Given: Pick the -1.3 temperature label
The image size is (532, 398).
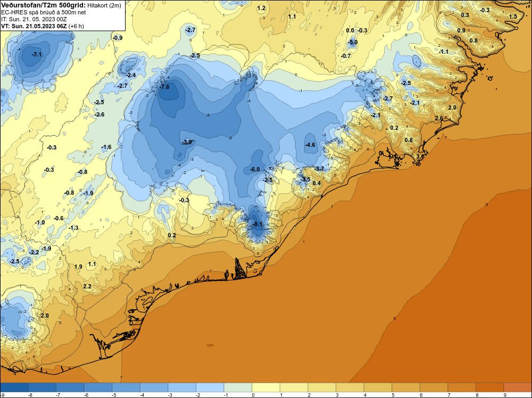Looking at the screenshot, I should (73, 228).
